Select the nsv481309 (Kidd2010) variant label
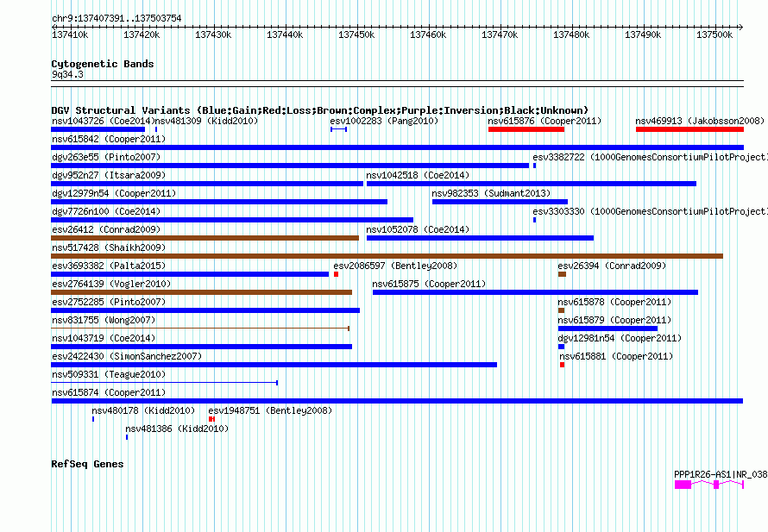This screenshot has width=768, height=532. point(206,121)
